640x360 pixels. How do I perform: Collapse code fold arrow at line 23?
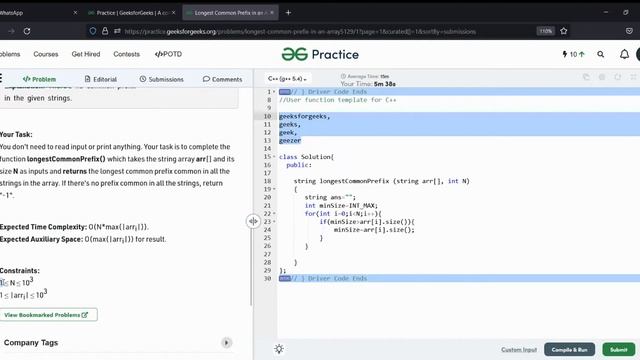[274, 222]
